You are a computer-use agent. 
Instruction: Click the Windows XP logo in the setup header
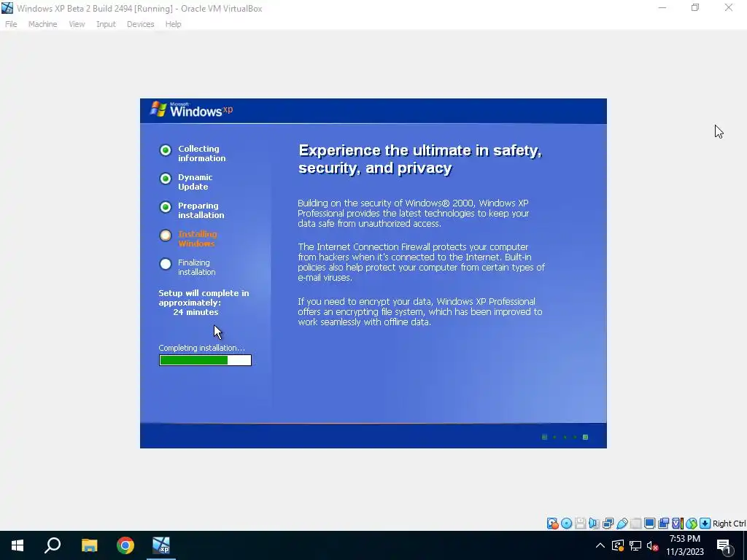tap(192, 109)
